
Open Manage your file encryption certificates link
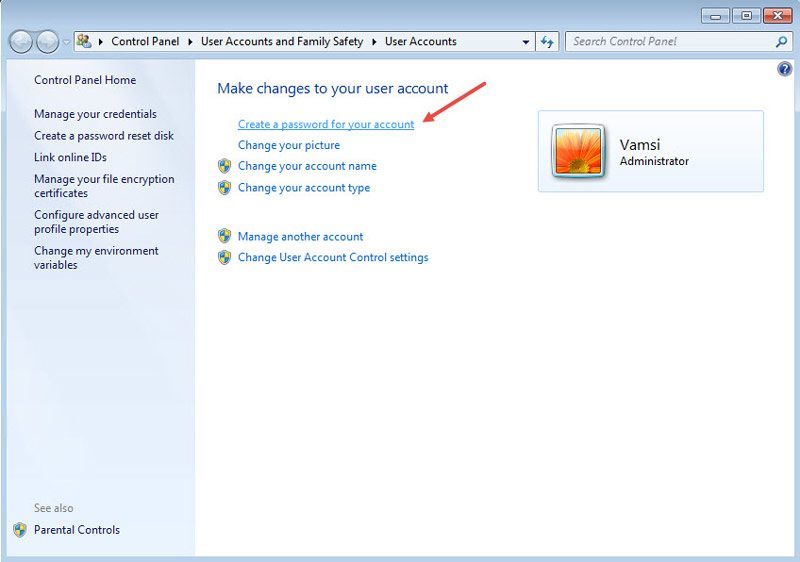tap(104, 186)
